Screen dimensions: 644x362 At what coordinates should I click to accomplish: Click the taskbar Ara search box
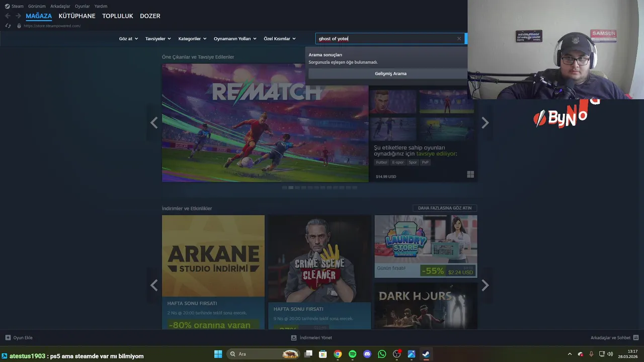click(x=263, y=354)
